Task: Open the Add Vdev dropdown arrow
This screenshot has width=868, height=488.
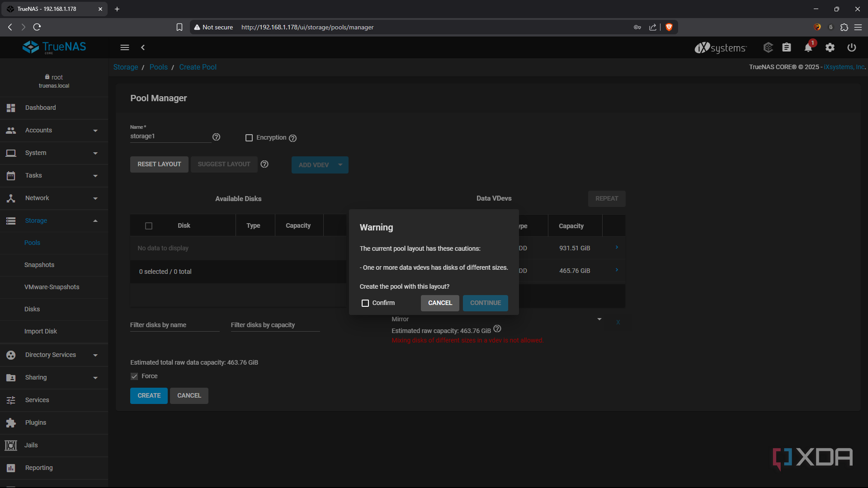Action: coord(340,165)
